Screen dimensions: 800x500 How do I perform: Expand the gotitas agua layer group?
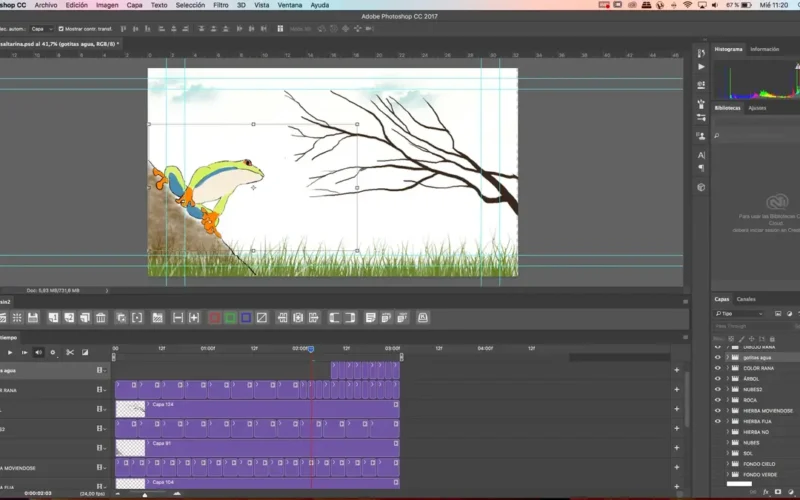pyautogui.click(x=728, y=358)
